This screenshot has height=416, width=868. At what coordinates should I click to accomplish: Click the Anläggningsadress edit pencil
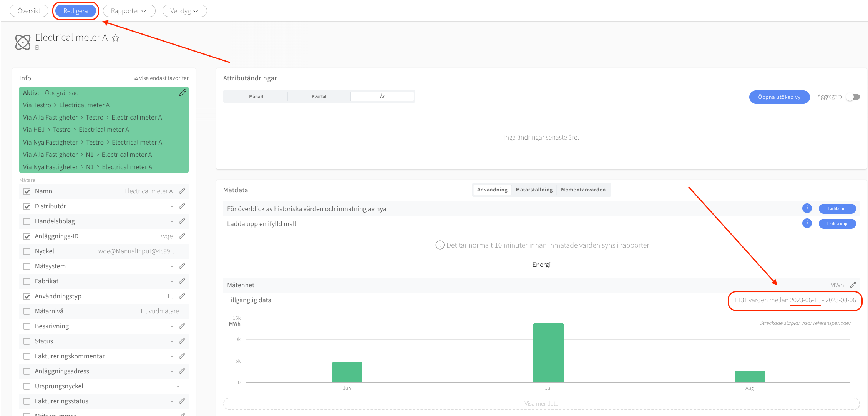182,371
